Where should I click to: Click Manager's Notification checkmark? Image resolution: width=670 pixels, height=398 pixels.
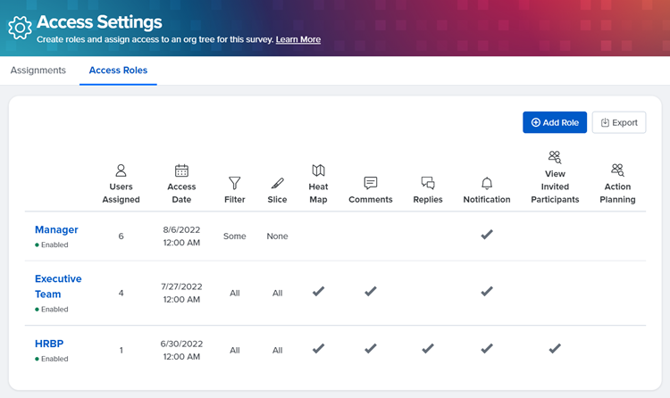click(487, 234)
